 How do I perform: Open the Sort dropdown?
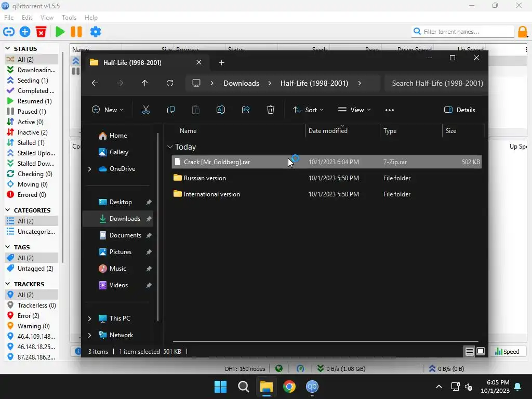[309, 110]
